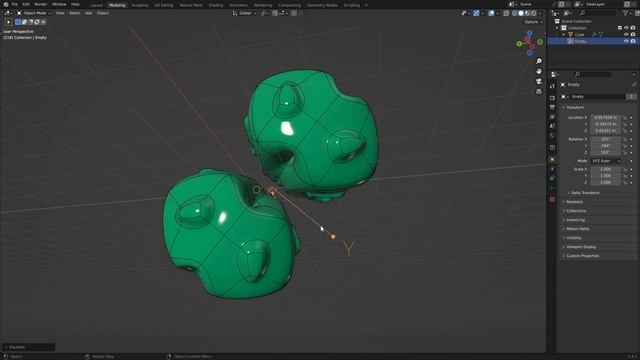Open the XYZ Euler rotation mode dropdown

tap(606, 161)
